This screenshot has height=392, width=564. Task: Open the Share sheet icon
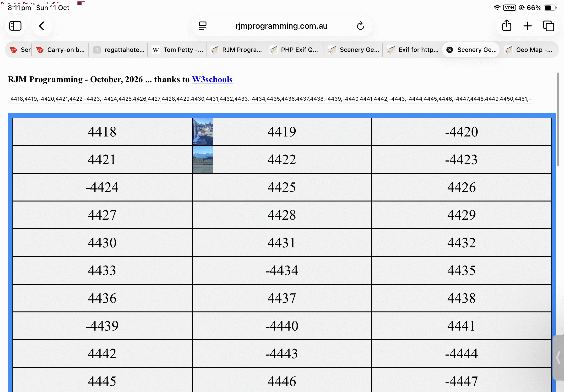click(507, 26)
